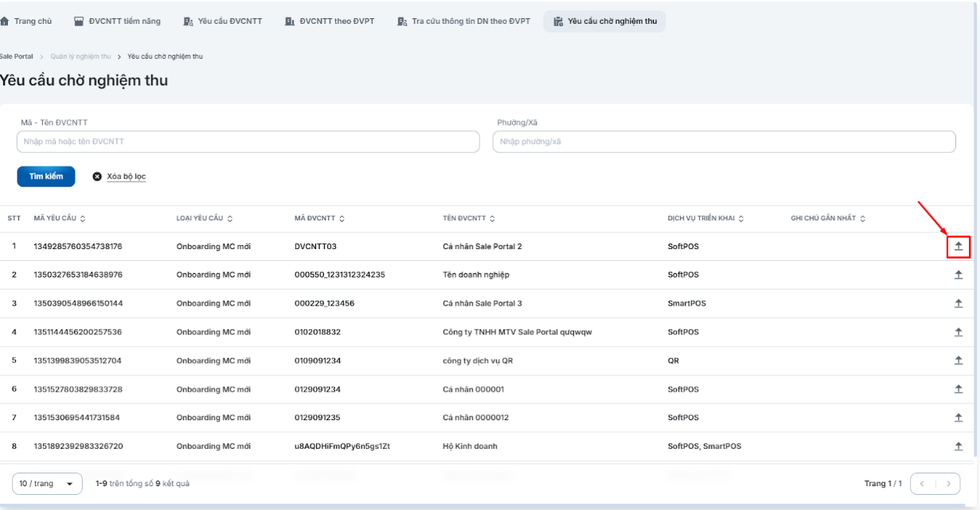Click merchant code 000229_123456
Viewport: 980px width, 510px height.
pyautogui.click(x=325, y=303)
